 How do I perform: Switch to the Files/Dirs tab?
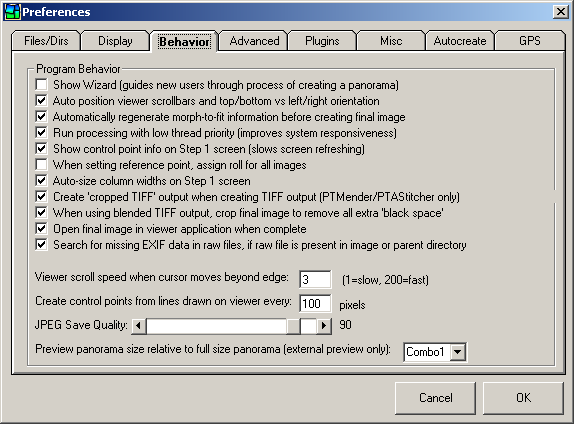click(46, 41)
